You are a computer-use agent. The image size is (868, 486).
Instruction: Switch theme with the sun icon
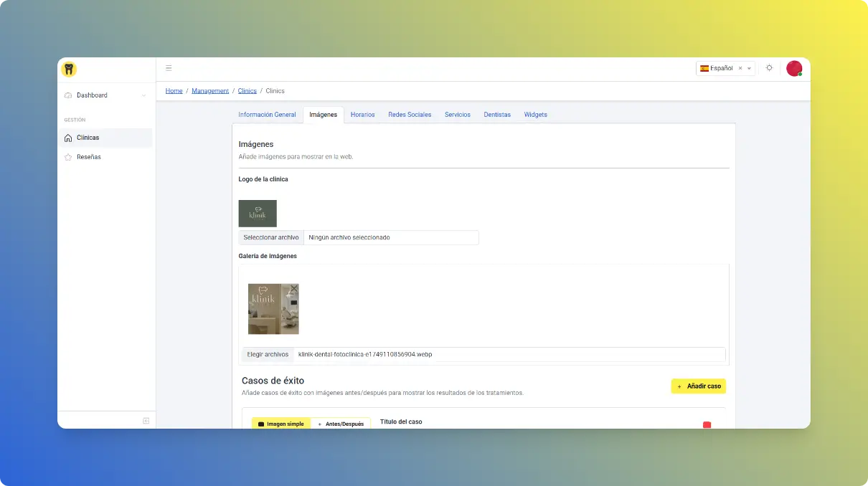click(x=769, y=68)
